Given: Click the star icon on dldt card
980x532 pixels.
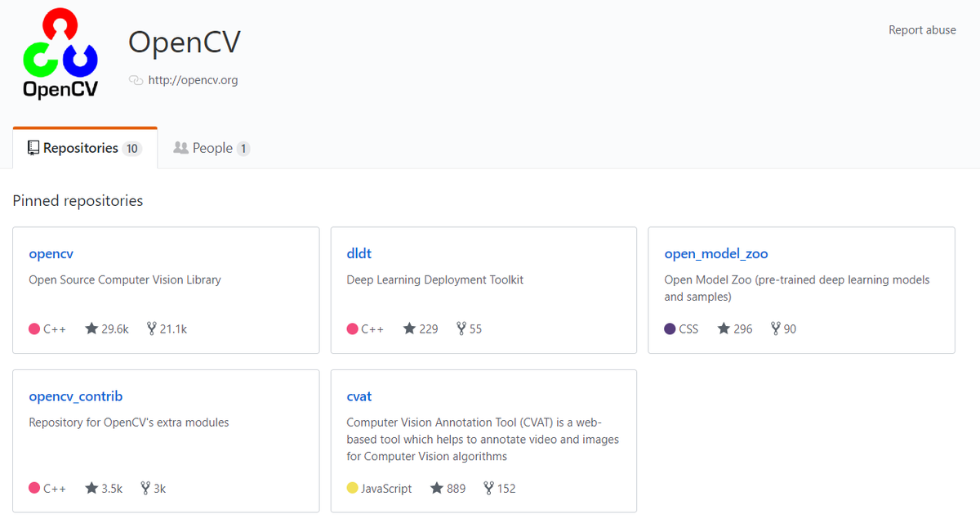Looking at the screenshot, I should click(x=409, y=329).
